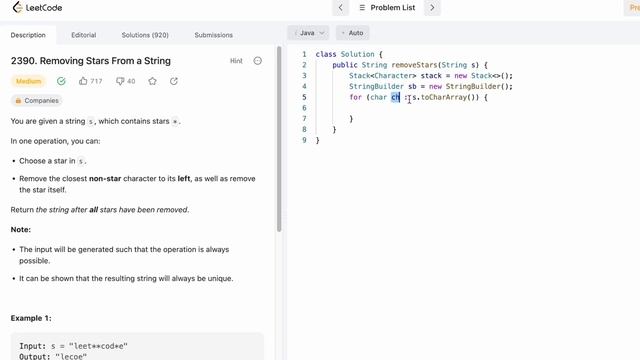Go to next problem arrow
The image size is (640, 360).
432,7
